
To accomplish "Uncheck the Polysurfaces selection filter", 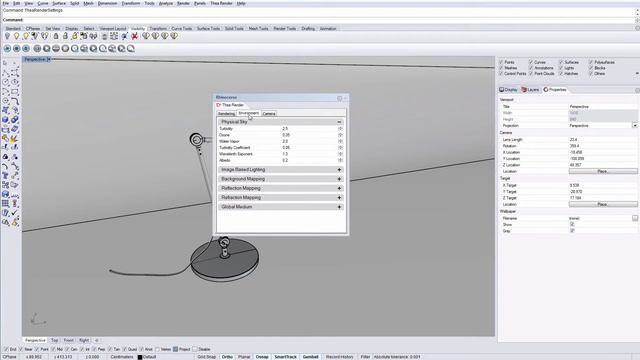I will click(x=591, y=62).
